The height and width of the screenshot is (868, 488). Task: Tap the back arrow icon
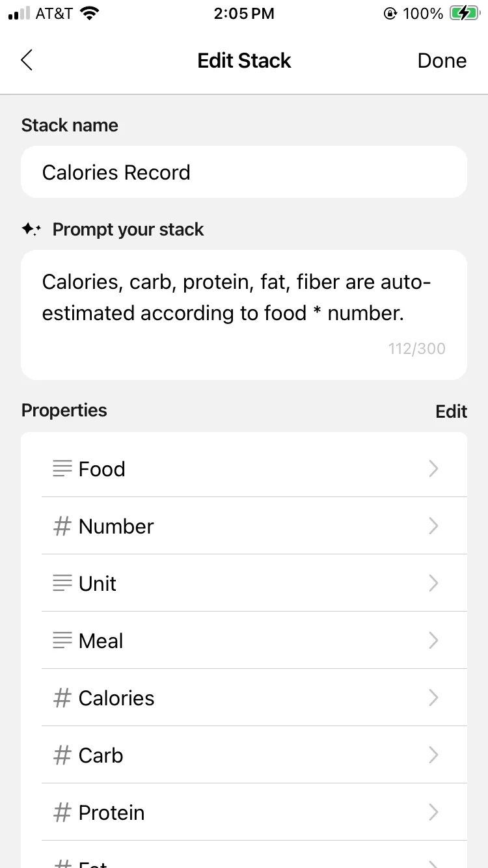[27, 61]
